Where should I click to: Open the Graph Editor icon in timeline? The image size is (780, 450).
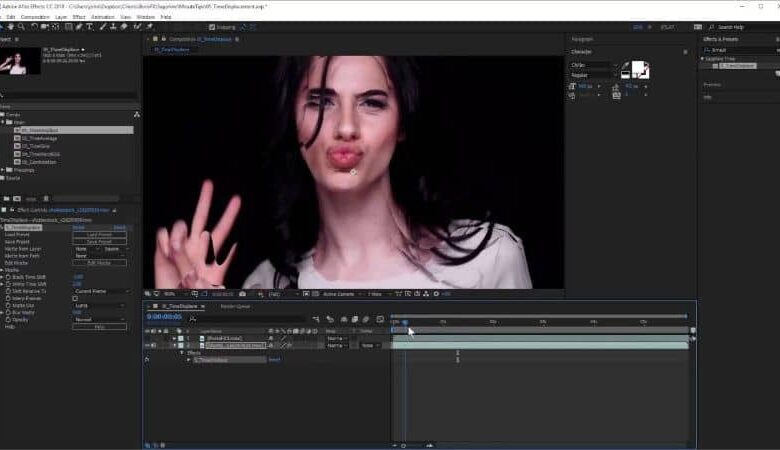(x=380, y=319)
